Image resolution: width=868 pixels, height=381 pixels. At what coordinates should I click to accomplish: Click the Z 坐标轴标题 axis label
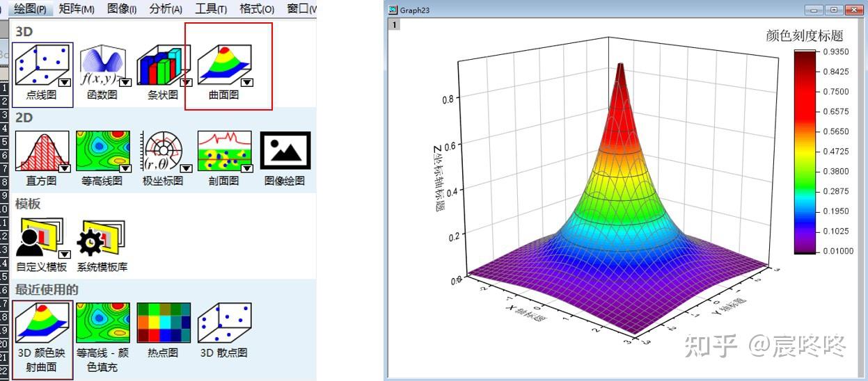coord(439,179)
